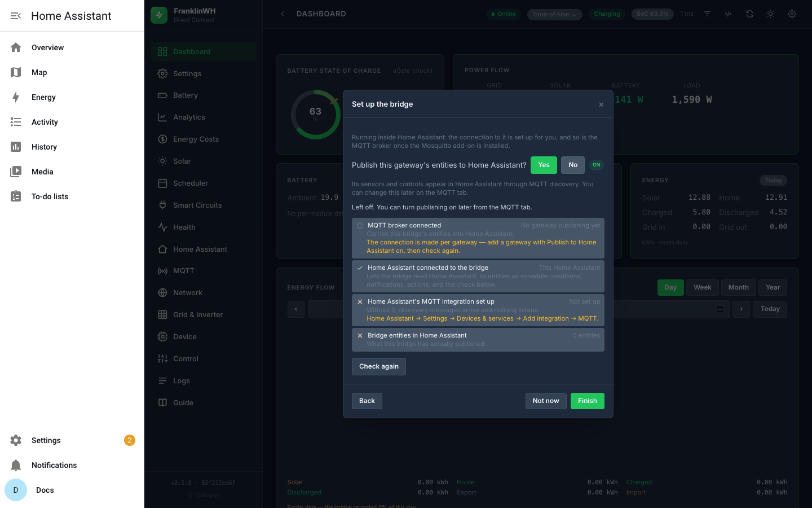Open the Energy lightning icon page
Screen dimensions: 812x508
(x=16, y=97)
